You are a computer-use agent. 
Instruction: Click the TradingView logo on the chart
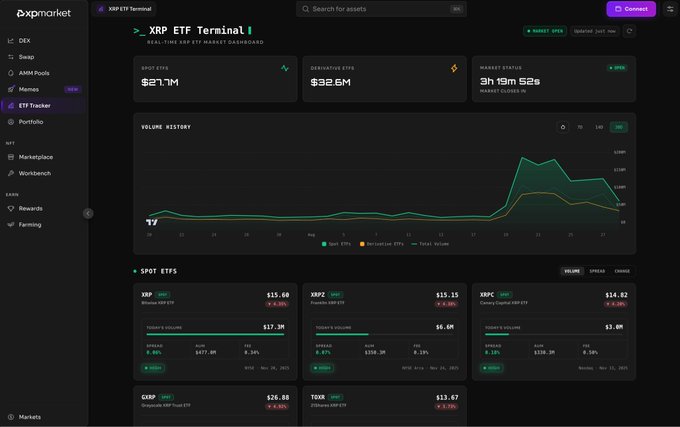pos(152,222)
